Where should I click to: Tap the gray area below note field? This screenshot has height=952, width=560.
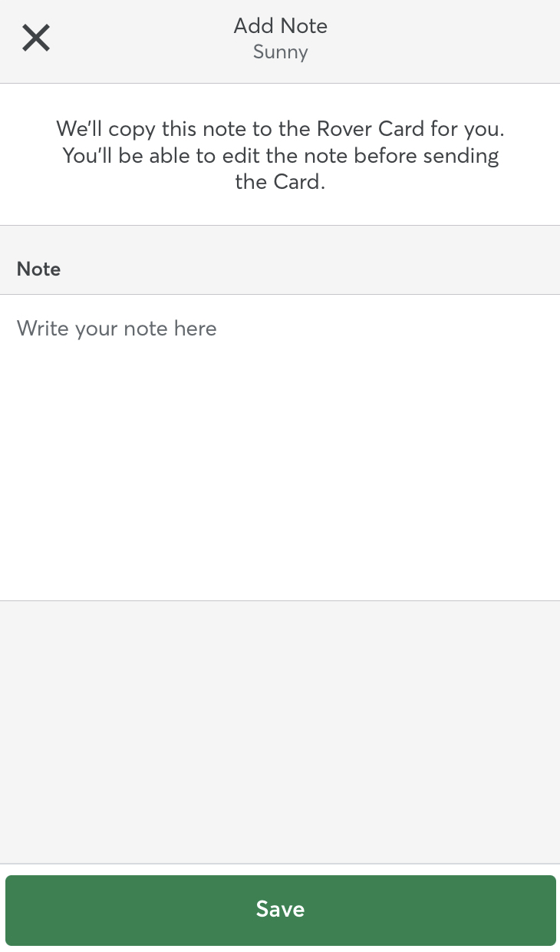(x=280, y=729)
